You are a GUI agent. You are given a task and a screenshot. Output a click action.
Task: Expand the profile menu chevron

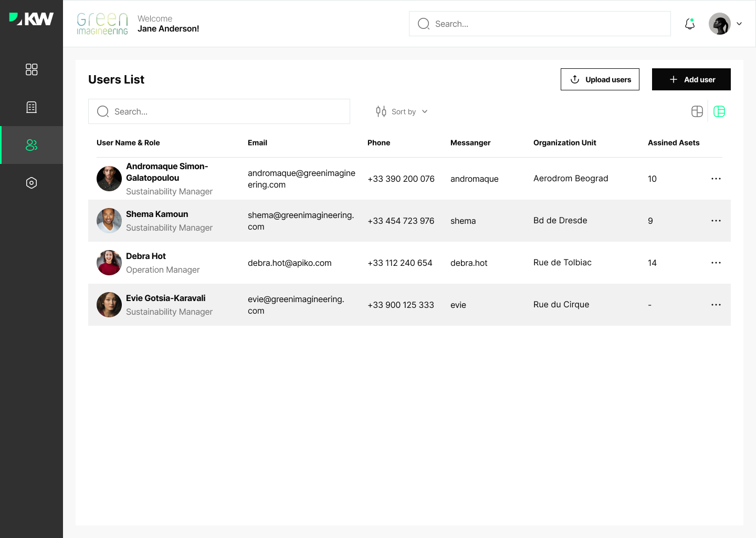(x=739, y=24)
